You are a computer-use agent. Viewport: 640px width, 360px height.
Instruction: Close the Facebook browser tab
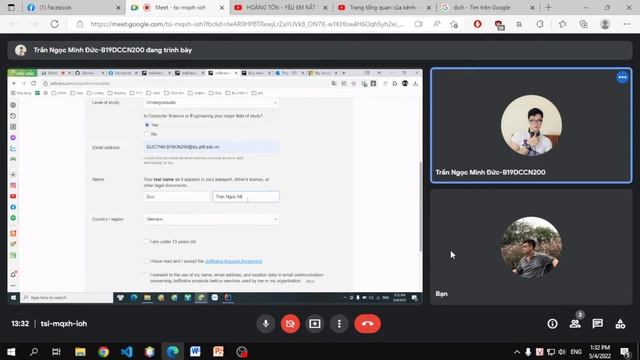pyautogui.click(x=118, y=8)
